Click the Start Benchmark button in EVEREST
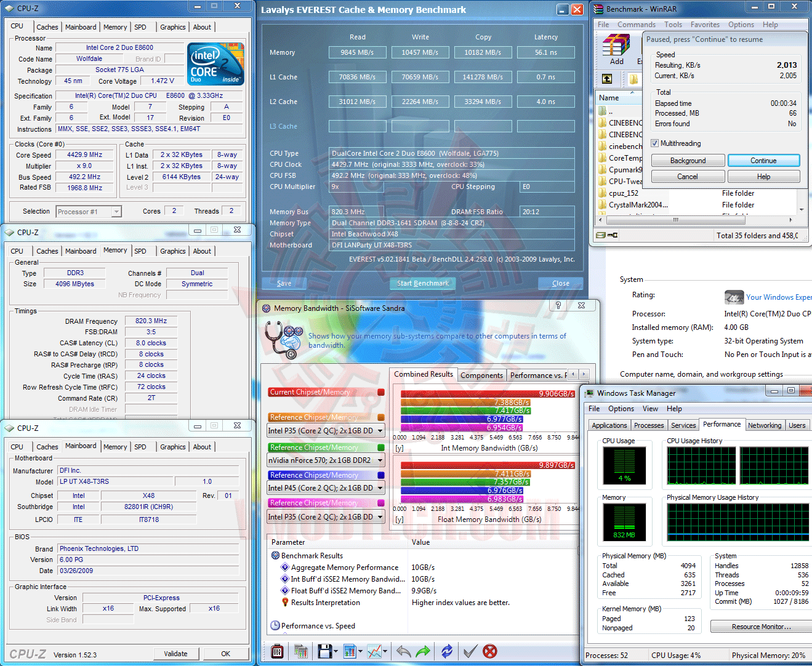This screenshot has width=812, height=666. (x=423, y=283)
